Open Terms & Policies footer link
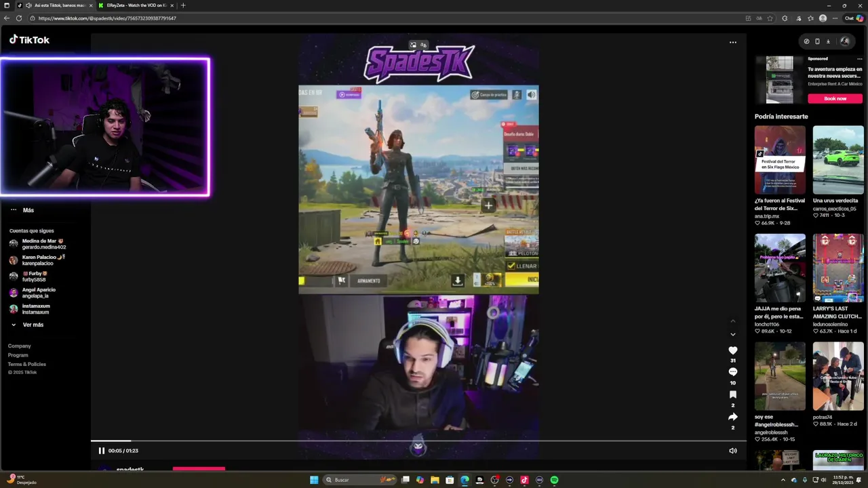This screenshot has height=488, width=868. pyautogui.click(x=27, y=364)
